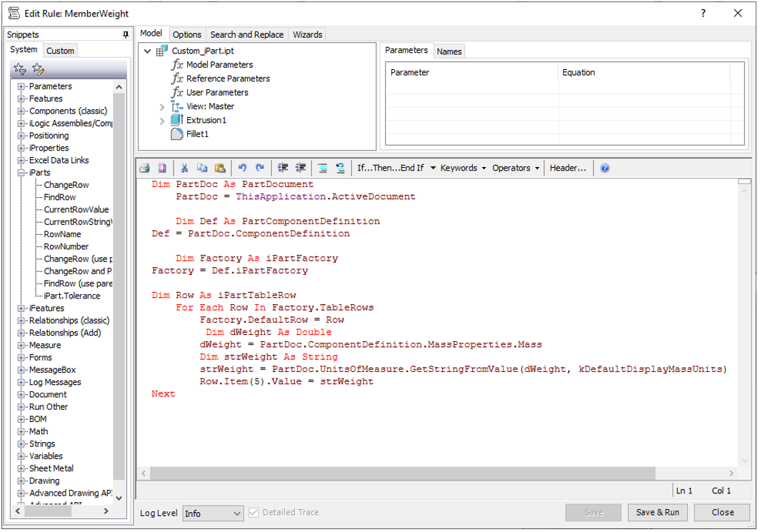
Task: Click the decrease indent icon
Action: (x=301, y=168)
